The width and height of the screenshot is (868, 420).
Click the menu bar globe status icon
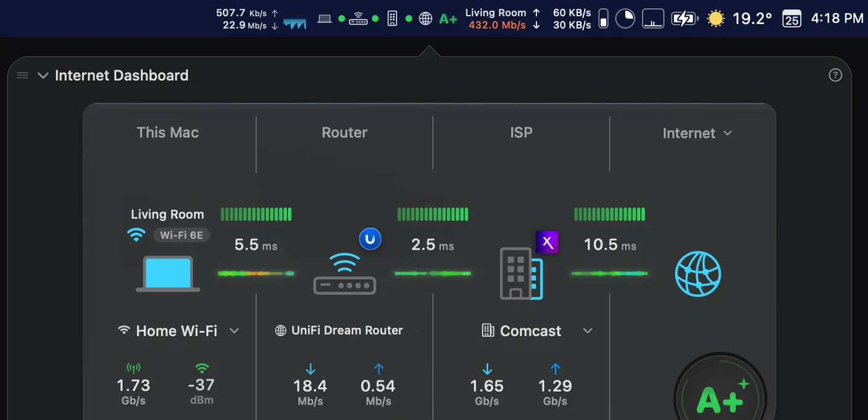point(425,19)
